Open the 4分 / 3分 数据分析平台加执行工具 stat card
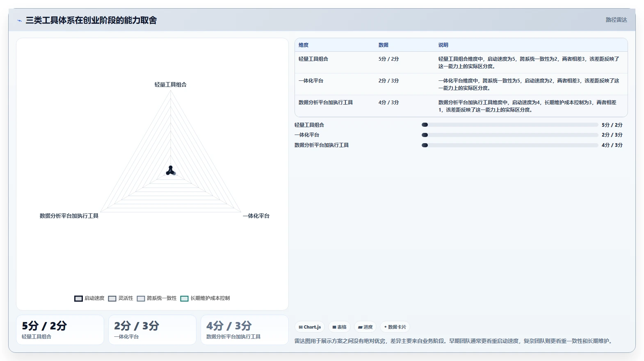 244,330
